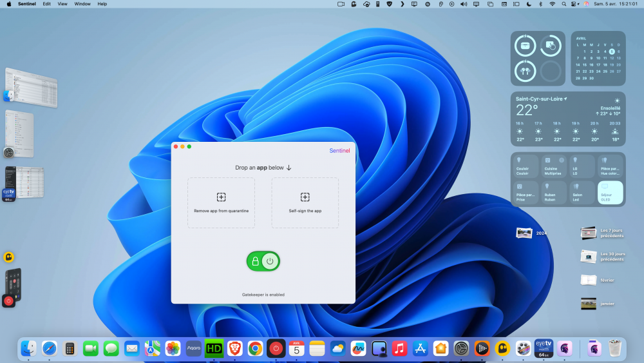Click the date and time in the menu bar
Viewport: 644px width, 363px height.
616,4
